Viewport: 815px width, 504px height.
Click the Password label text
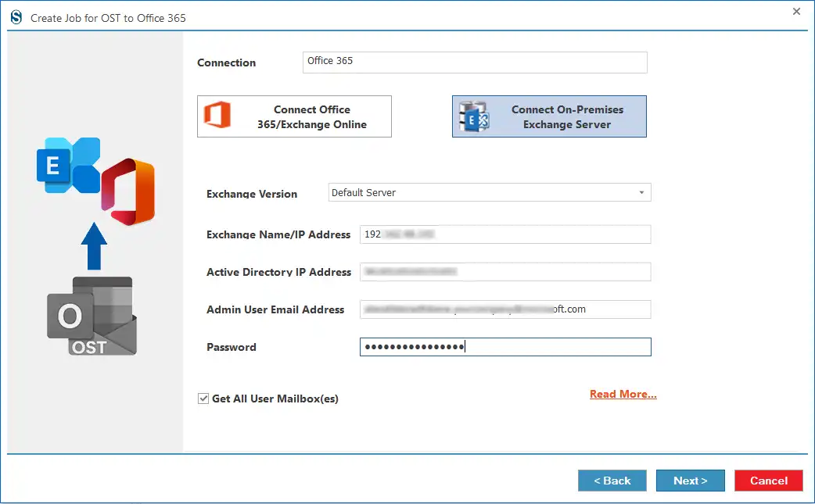[x=232, y=347]
